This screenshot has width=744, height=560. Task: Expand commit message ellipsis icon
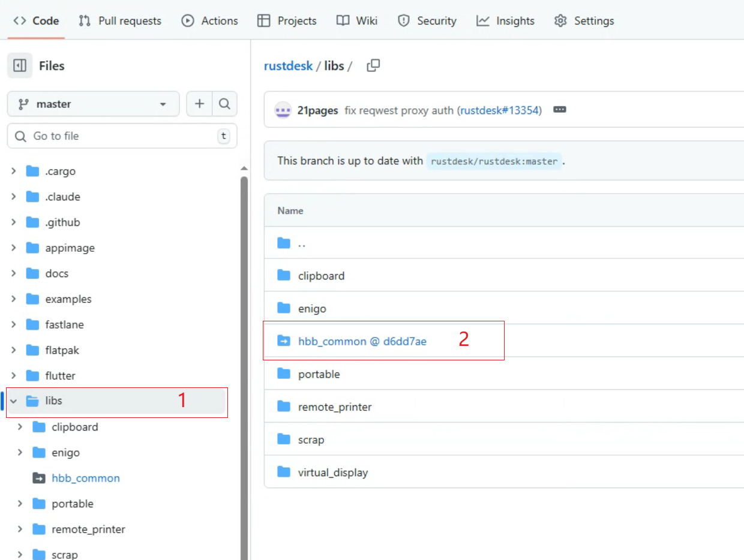click(559, 110)
